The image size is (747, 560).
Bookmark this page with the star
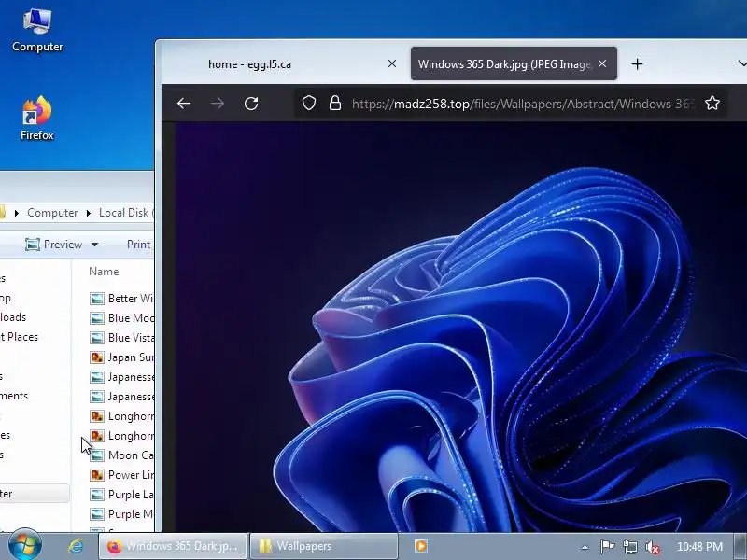pos(712,103)
